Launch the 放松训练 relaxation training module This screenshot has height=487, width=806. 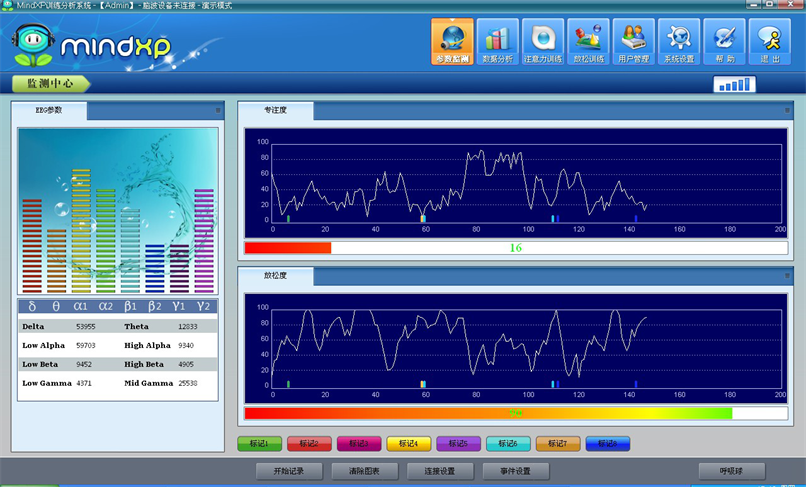pos(588,42)
